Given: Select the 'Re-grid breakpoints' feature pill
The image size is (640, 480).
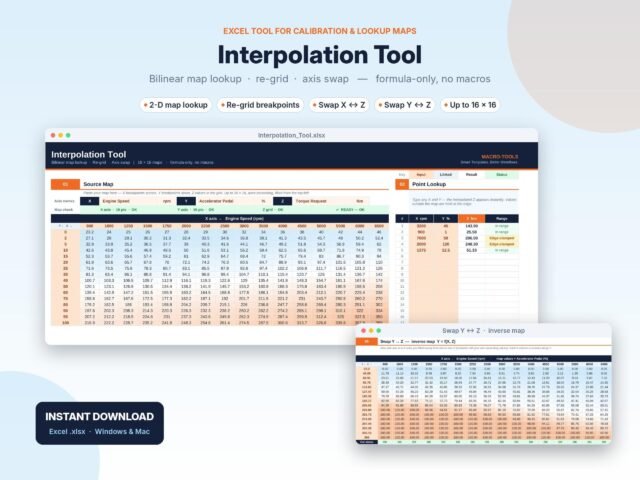Looking at the screenshot, I should point(260,105).
